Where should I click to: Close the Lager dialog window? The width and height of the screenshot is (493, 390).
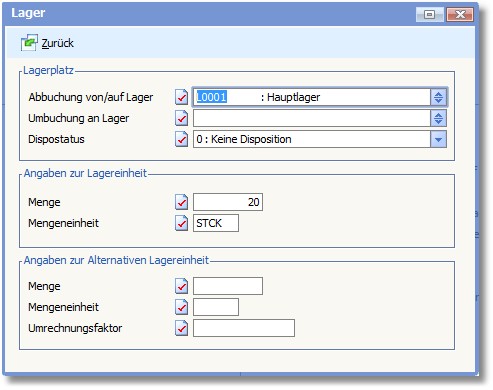tap(460, 14)
